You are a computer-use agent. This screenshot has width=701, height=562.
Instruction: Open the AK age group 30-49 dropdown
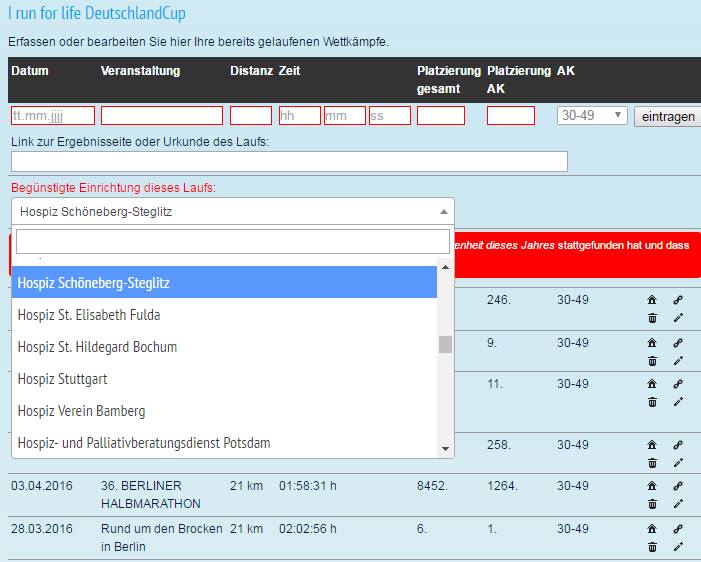pyautogui.click(x=591, y=116)
